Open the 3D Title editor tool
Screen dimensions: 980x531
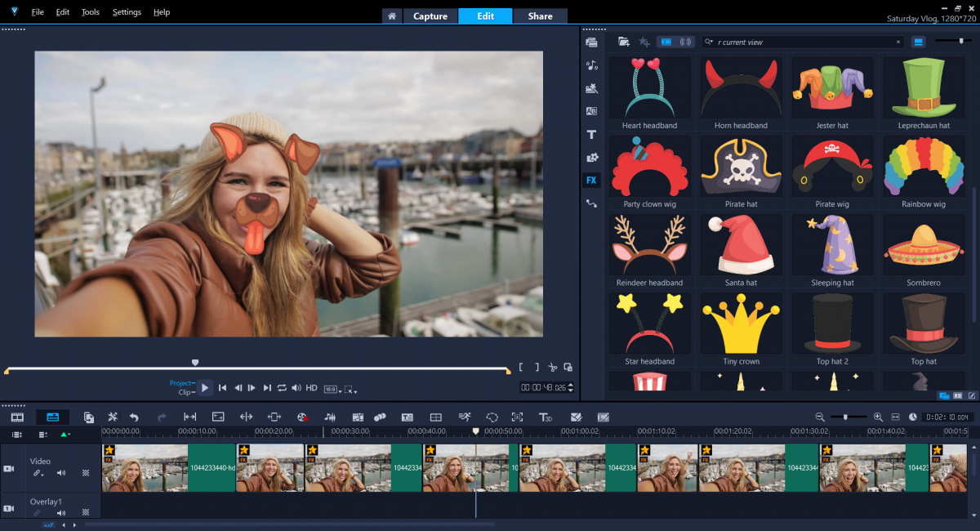(545, 417)
